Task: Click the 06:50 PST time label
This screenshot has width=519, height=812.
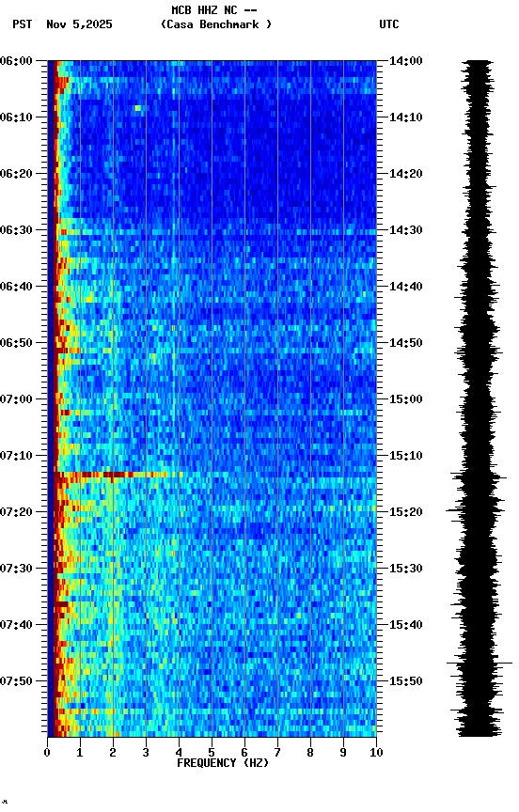Action: [x=16, y=343]
